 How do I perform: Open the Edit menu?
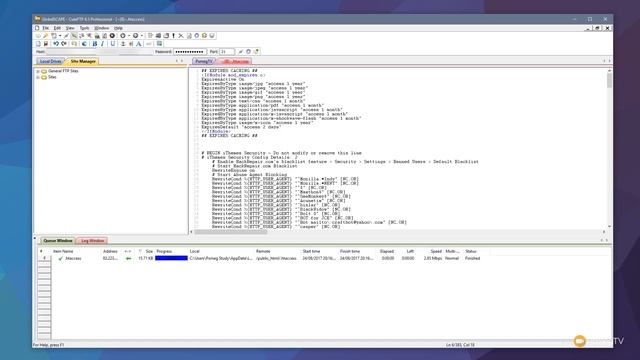coord(57,28)
